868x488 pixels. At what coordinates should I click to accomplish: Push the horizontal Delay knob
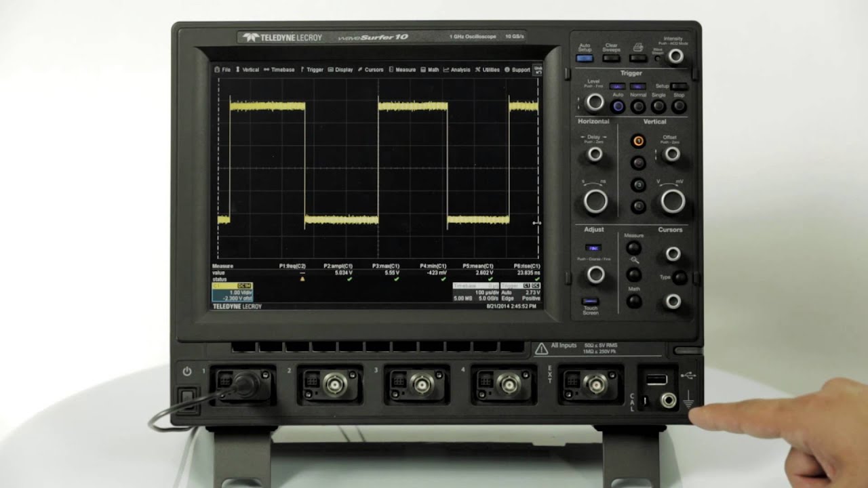[x=595, y=154]
